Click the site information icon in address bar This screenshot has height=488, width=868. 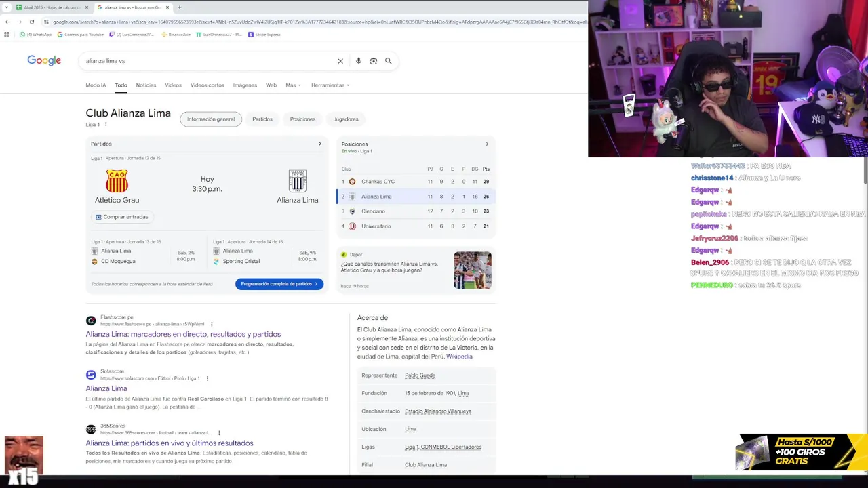pyautogui.click(x=46, y=22)
